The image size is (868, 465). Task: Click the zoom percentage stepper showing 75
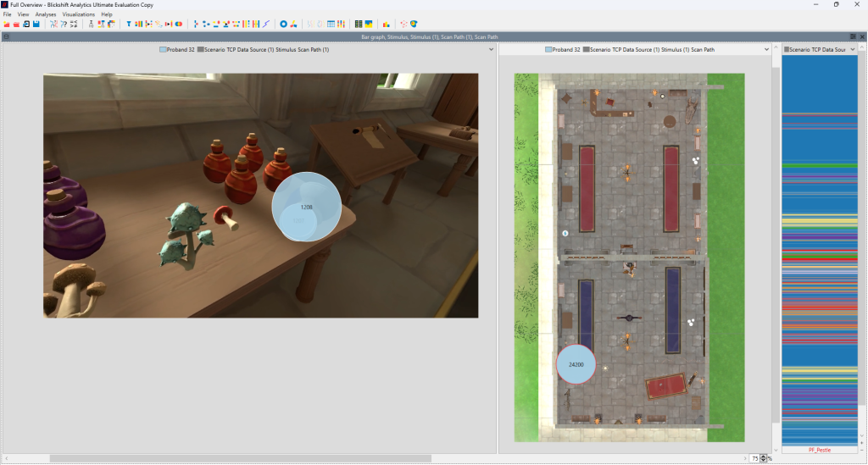tap(763, 458)
